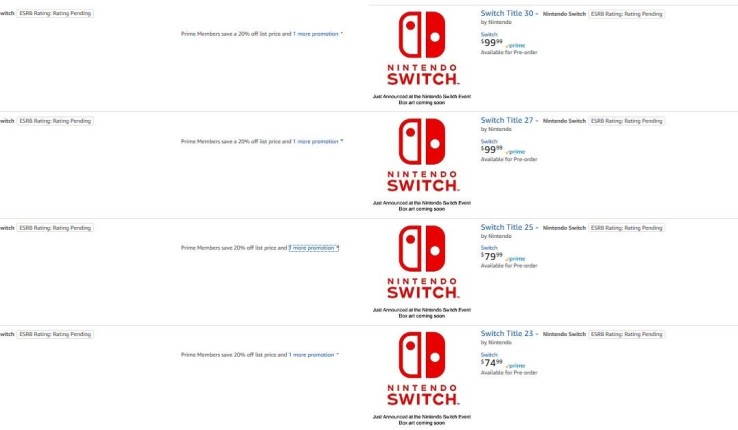Expand the promotion arrow in the second row
The width and height of the screenshot is (738, 430).
[342, 141]
